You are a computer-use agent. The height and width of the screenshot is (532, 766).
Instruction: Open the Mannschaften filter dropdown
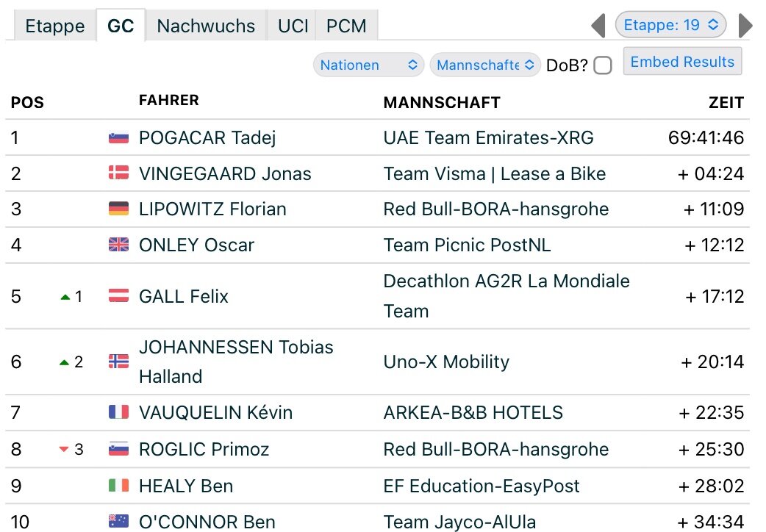pyautogui.click(x=485, y=65)
